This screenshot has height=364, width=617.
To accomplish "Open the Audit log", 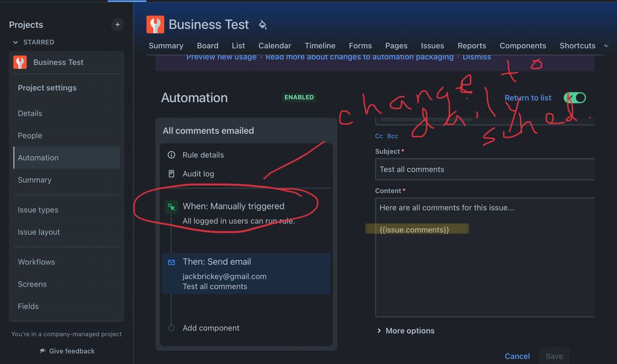I will [x=198, y=174].
